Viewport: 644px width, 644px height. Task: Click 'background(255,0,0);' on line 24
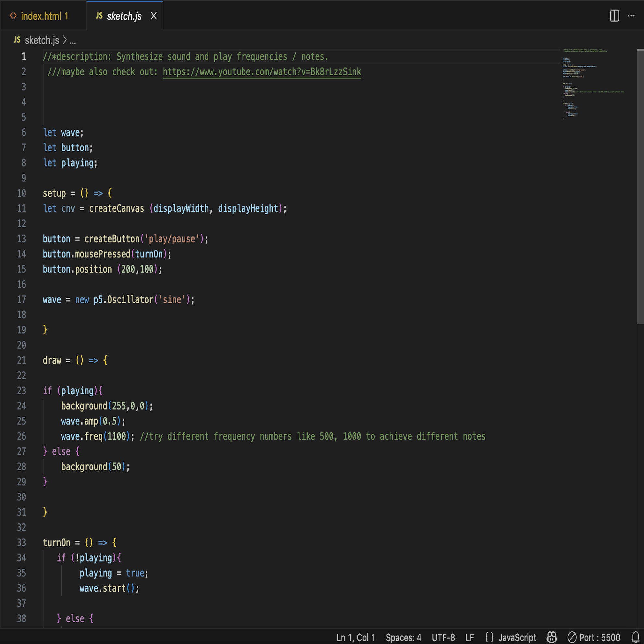tap(107, 406)
